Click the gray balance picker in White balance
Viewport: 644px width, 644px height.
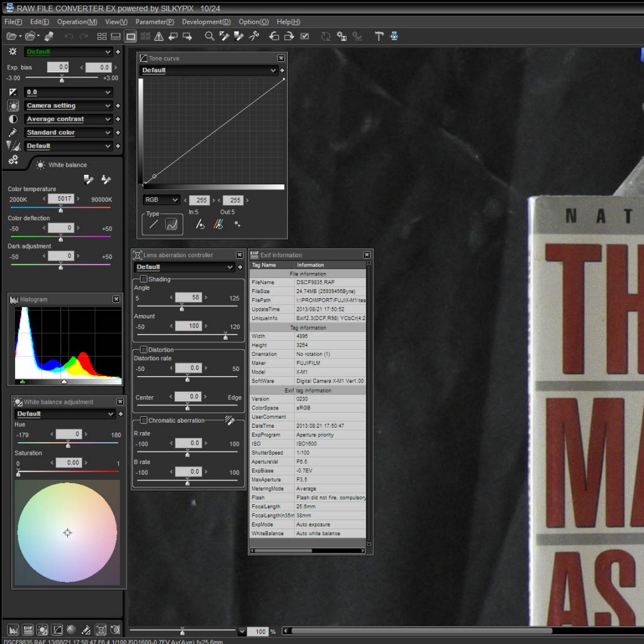point(88,179)
